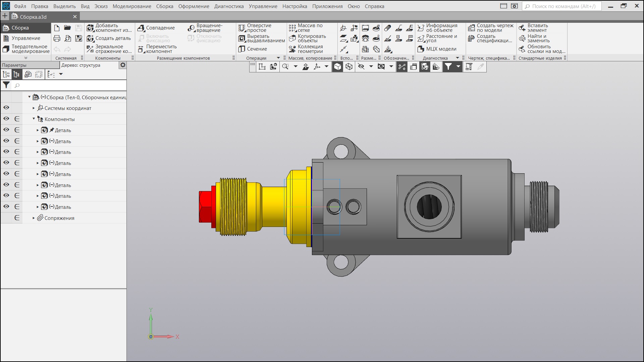Toggle shaded display mode in view toolbar
This screenshot has height=362, width=644.
[337, 67]
